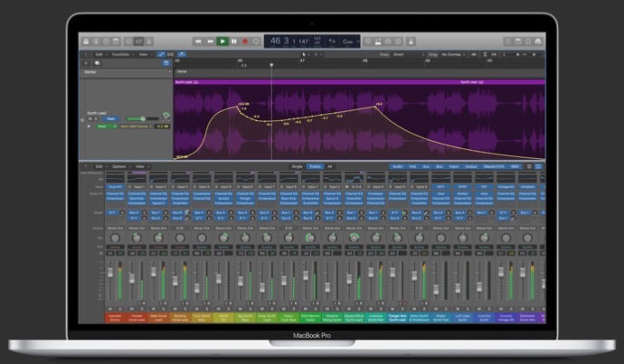The height and width of the screenshot is (364, 624).
Task: Select the purple Synth Lead region header
Action: [x=359, y=82]
